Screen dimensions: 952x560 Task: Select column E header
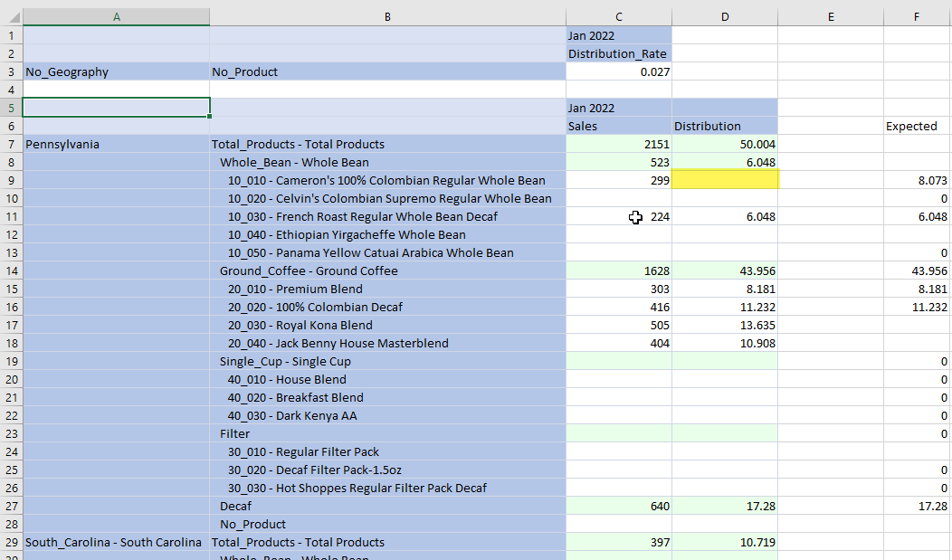pos(830,17)
